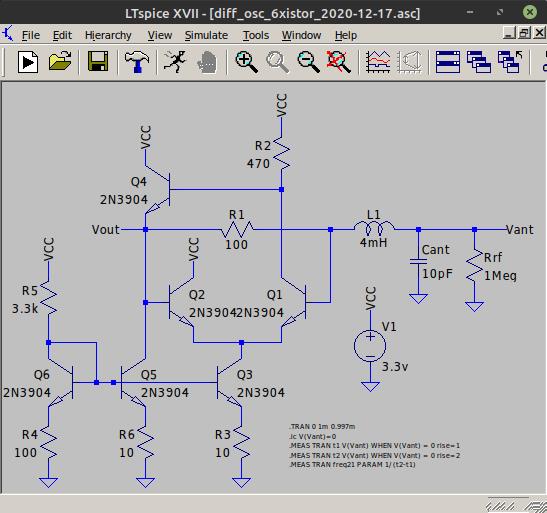Select transistor Q2 symbol
The image size is (547, 513).
coord(181,302)
